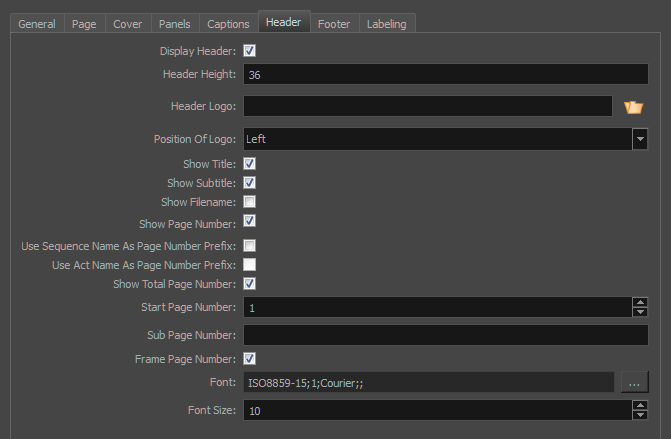
Task: Focus the Sub Page Number field
Action: (x=446, y=335)
